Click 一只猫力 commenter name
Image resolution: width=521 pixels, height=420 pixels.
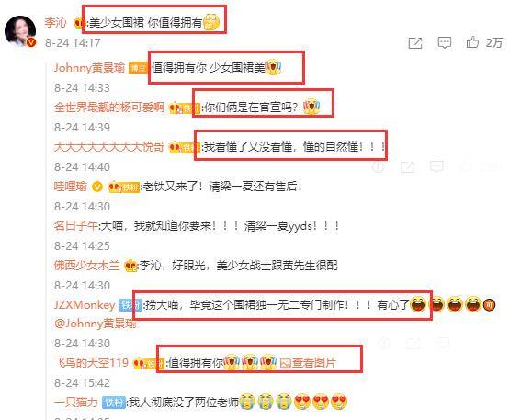(x=76, y=402)
